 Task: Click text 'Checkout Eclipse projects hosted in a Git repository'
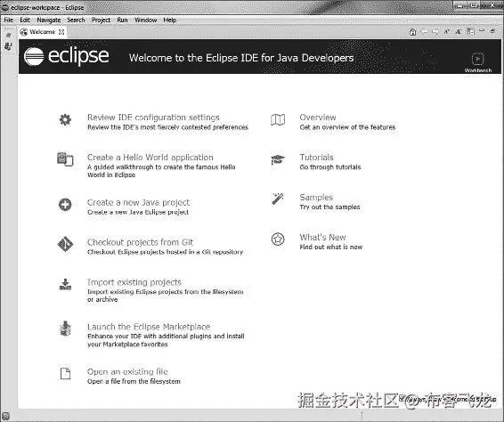click(x=166, y=252)
